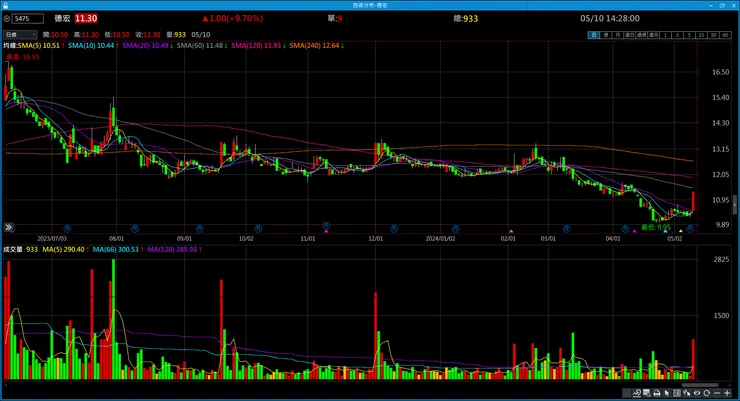
Task: Select the crosshair pointer tool
Action: click(x=687, y=393)
